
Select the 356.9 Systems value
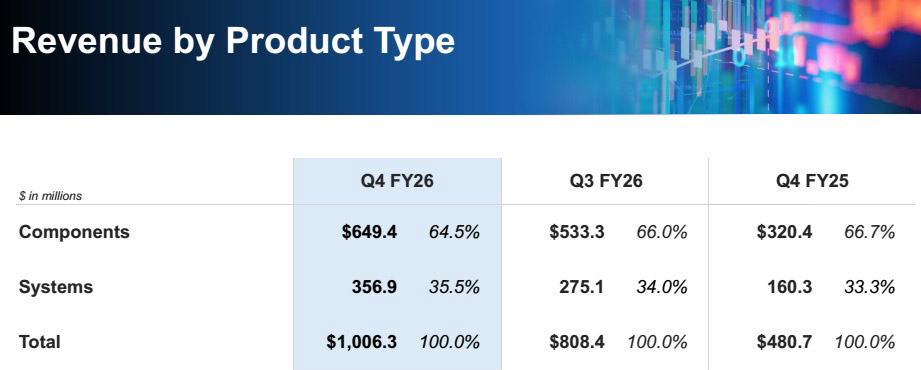click(374, 287)
